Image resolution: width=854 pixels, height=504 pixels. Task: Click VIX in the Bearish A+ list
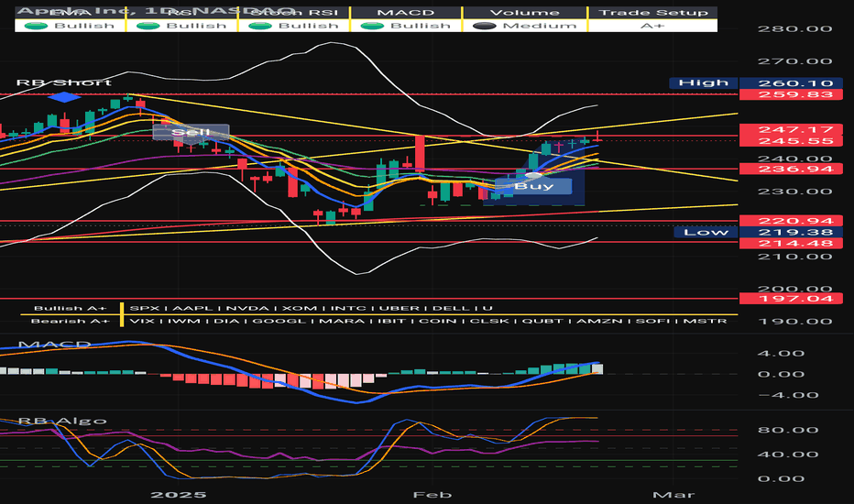click(142, 321)
